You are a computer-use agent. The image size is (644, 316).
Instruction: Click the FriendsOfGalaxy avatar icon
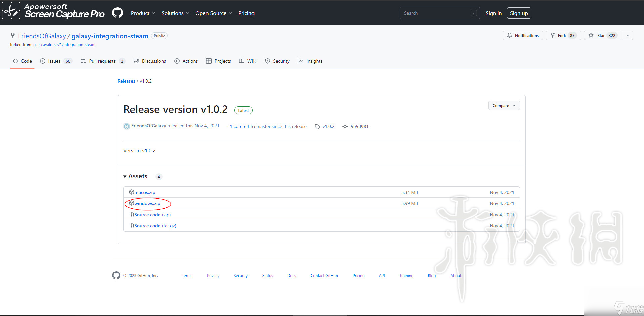pyautogui.click(x=127, y=126)
